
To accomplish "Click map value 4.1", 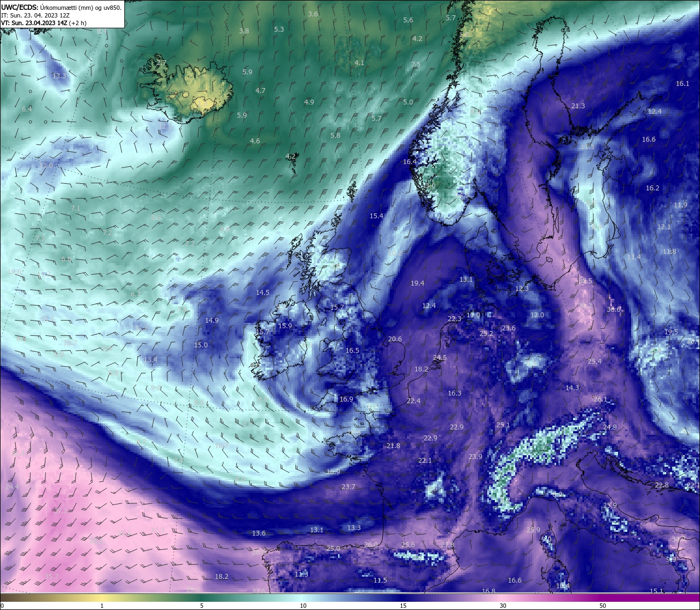I will (x=359, y=62).
